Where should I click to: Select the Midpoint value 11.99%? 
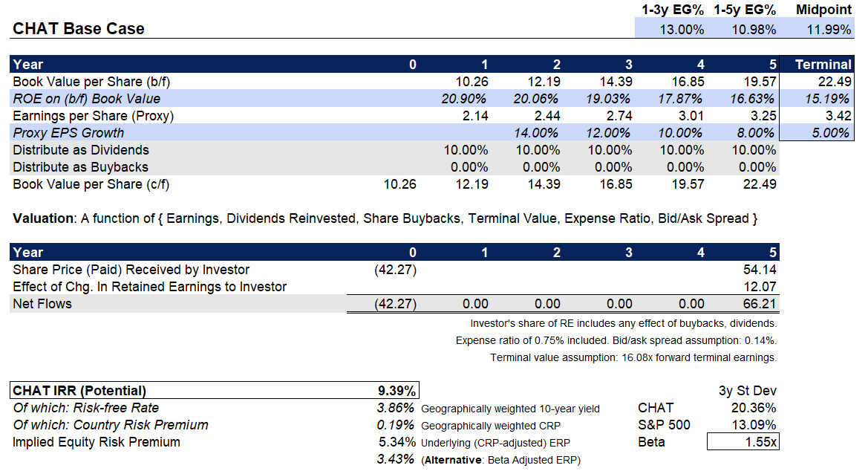point(827,30)
